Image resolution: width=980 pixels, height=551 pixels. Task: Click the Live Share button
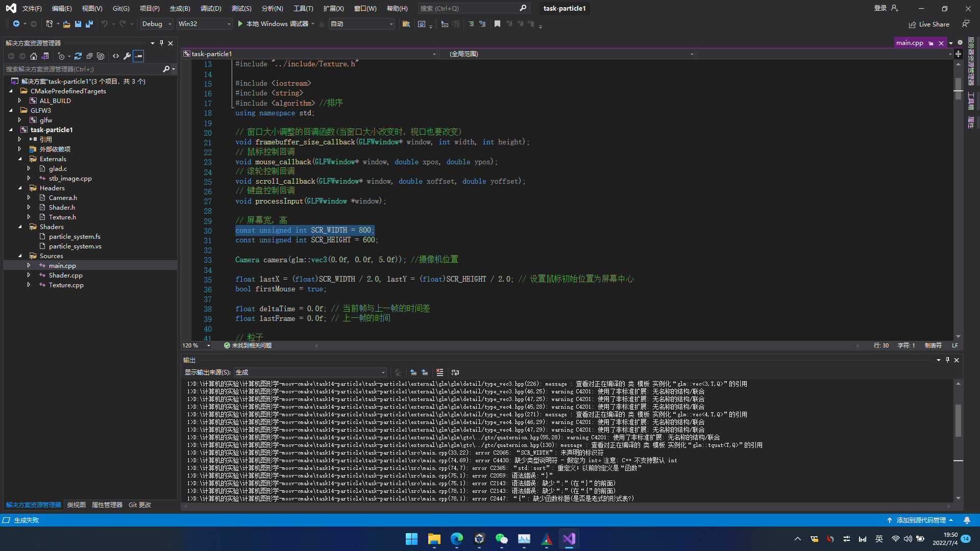coord(929,24)
